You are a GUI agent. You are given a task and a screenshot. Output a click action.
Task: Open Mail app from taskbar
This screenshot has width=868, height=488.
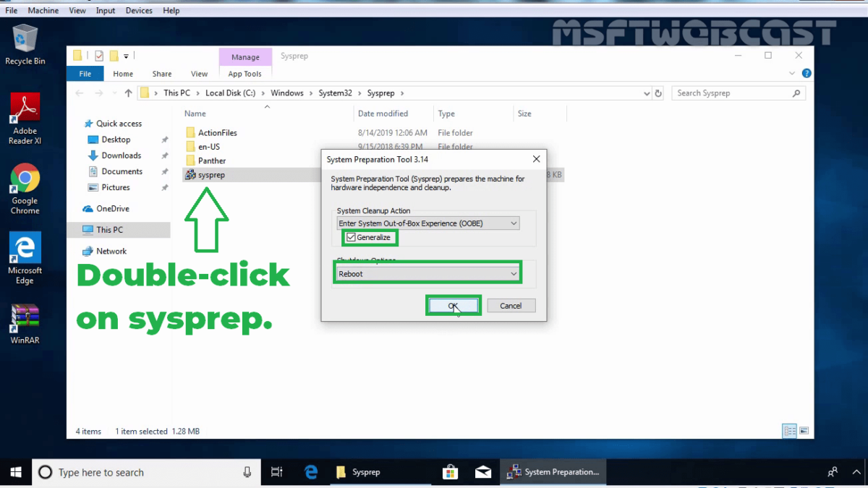[483, 472]
